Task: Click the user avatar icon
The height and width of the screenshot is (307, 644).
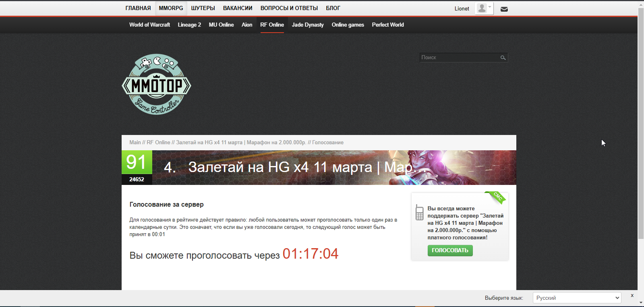Action: 481,8
